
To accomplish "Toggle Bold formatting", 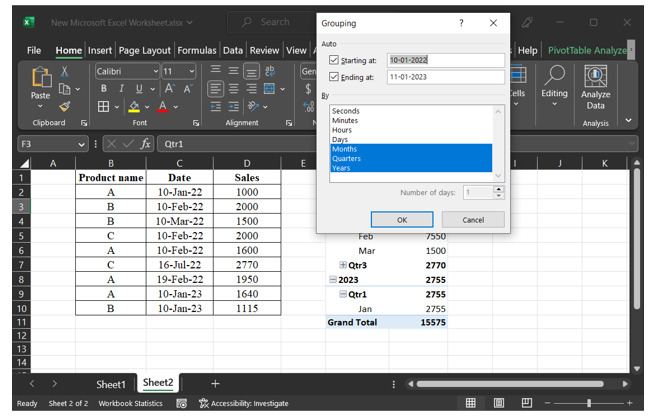I will 103,89.
